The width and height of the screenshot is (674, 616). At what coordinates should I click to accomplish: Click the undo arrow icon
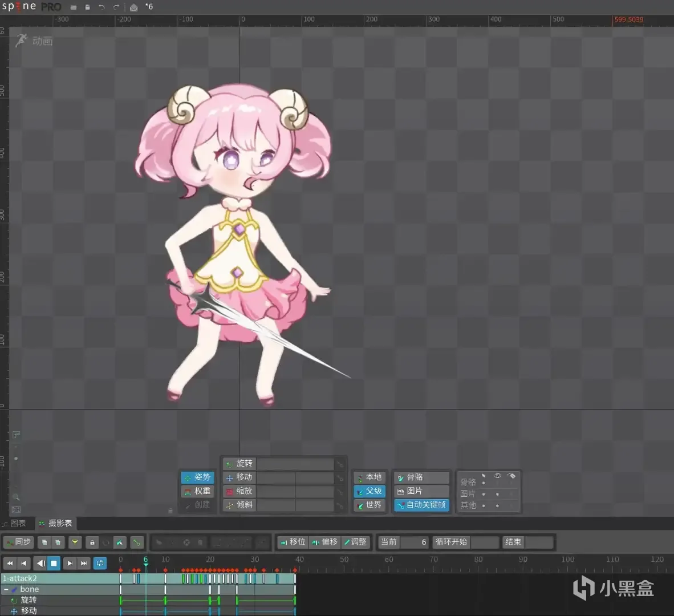point(101,7)
